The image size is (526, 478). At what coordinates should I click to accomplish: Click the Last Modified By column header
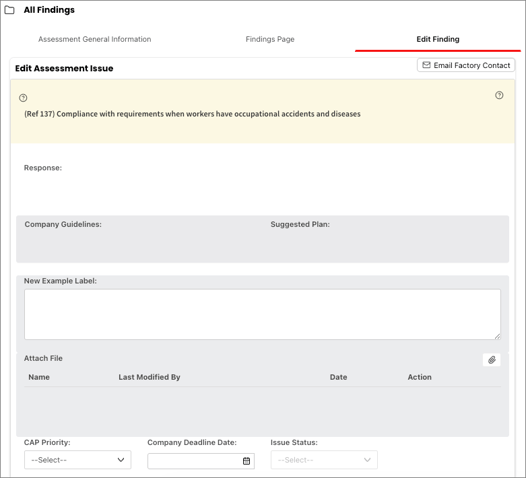(x=149, y=377)
